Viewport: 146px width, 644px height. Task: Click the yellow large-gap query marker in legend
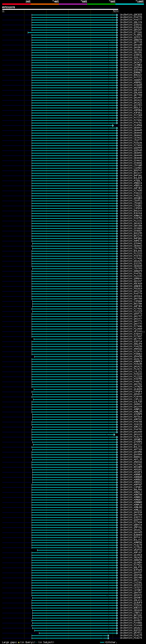click(19, 642)
